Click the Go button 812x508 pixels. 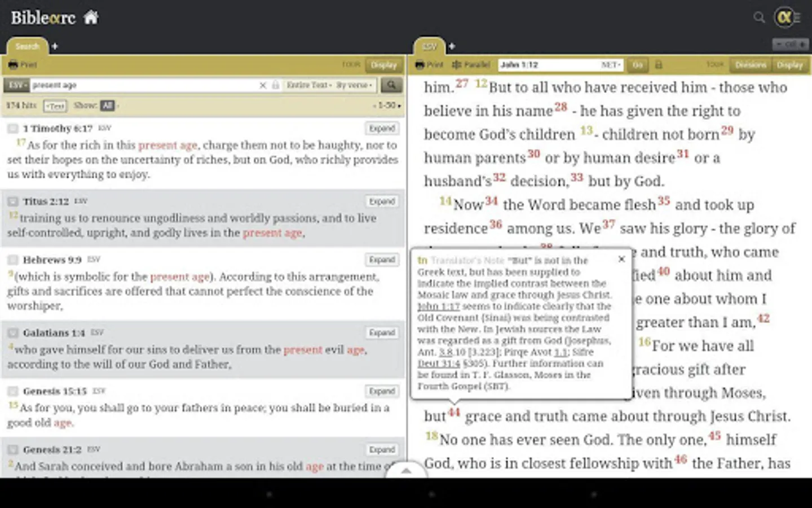tap(637, 65)
